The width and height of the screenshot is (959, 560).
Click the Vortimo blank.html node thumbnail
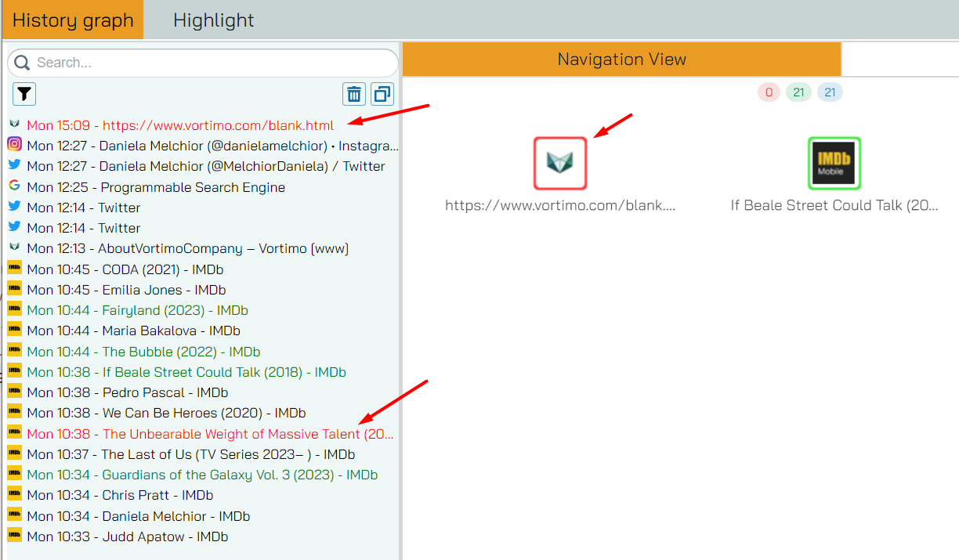pyautogui.click(x=560, y=163)
